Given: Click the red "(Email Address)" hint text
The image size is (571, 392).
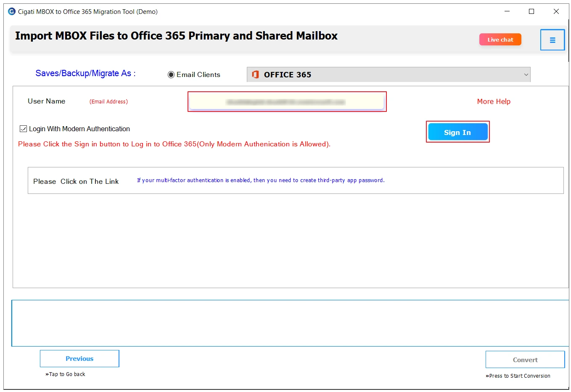Looking at the screenshot, I should [x=108, y=101].
